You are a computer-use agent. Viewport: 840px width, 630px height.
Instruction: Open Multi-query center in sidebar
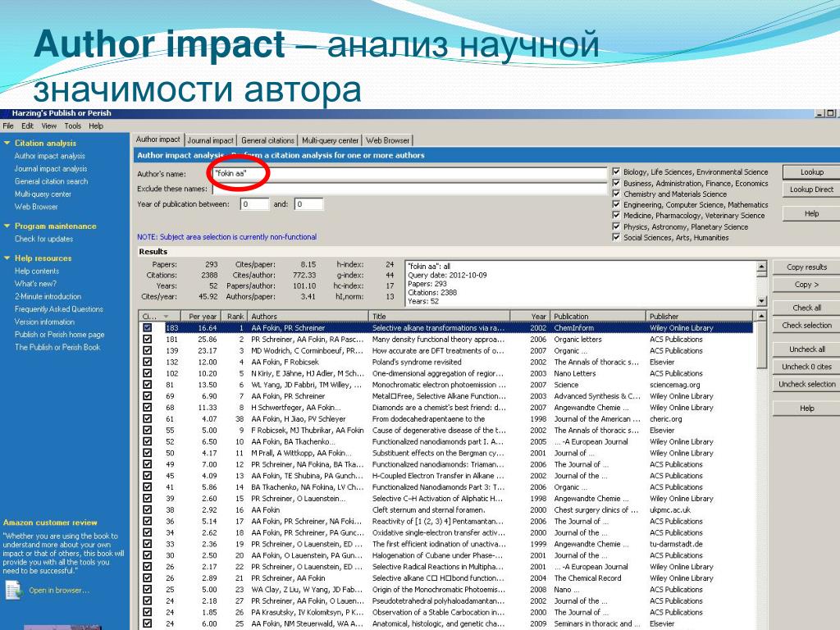click(x=43, y=194)
